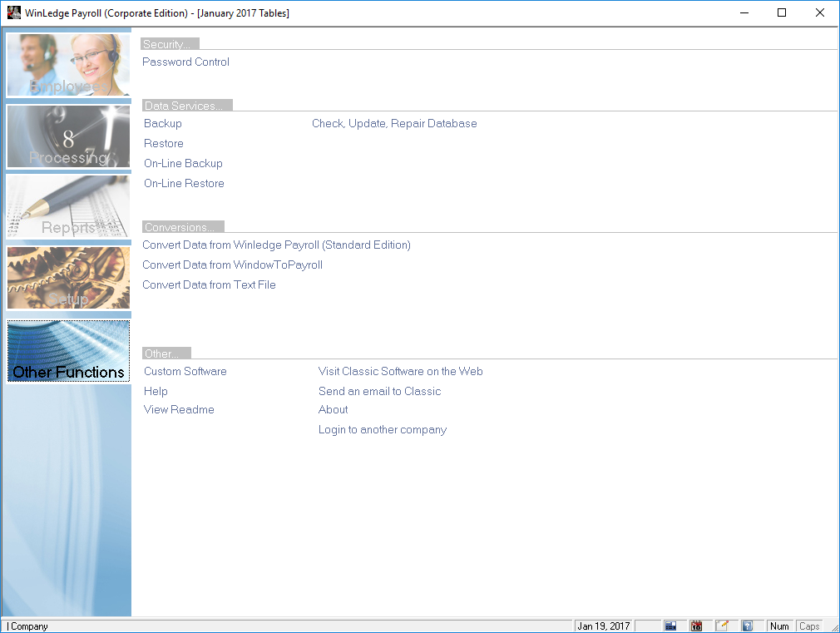Click the WinLedge application icon in title bar
The width and height of the screenshot is (840, 633).
(x=13, y=13)
